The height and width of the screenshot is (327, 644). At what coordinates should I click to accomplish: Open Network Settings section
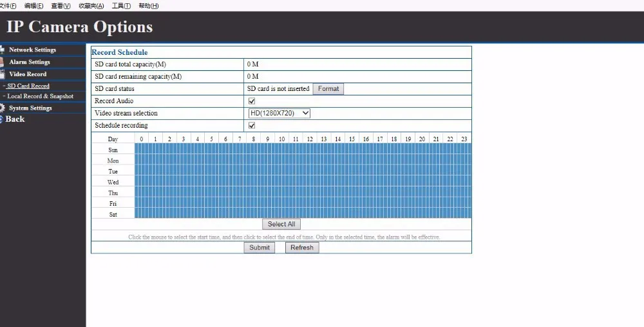point(32,50)
